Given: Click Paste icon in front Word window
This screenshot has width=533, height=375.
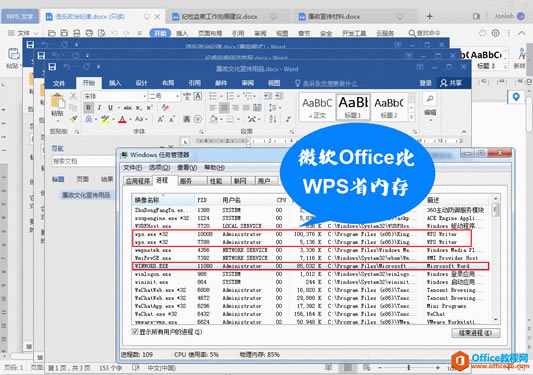Looking at the screenshot, I should pyautogui.click(x=57, y=102).
